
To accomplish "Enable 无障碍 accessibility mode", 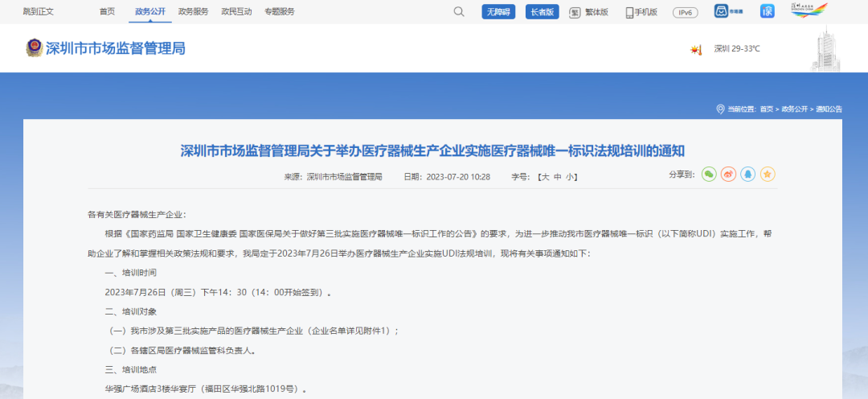I will click(498, 12).
